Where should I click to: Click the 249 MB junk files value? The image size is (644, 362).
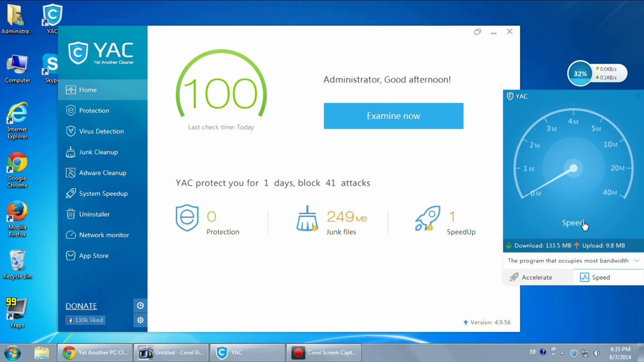pyautogui.click(x=347, y=217)
